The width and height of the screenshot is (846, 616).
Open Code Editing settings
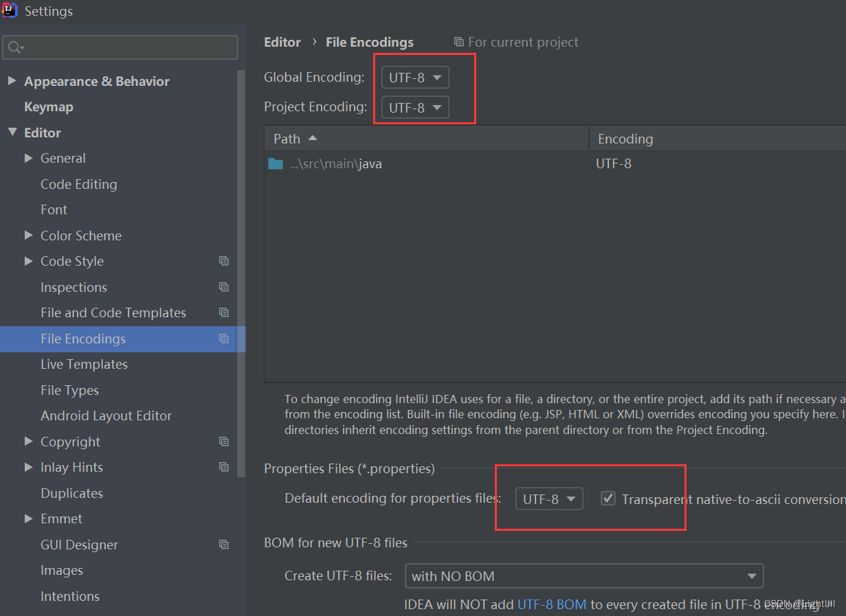click(x=79, y=184)
